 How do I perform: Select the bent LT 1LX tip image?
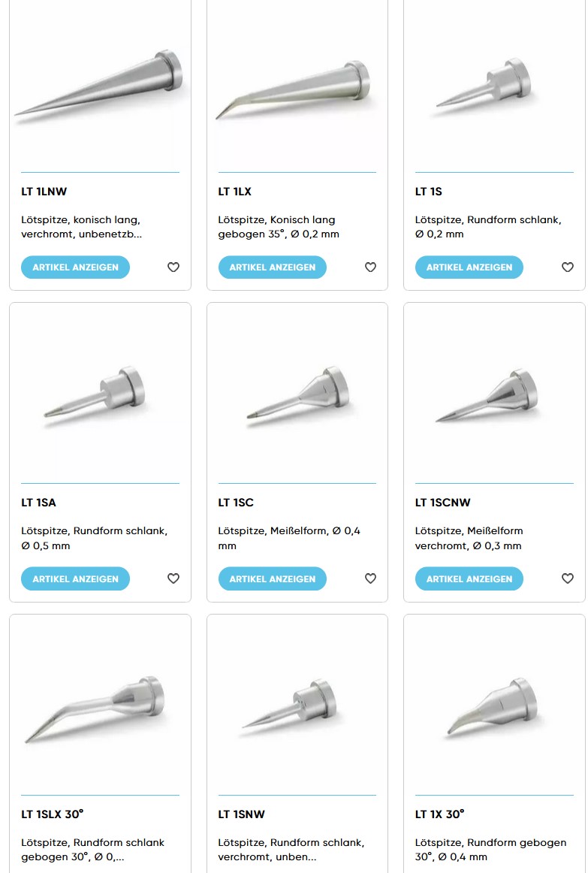[x=294, y=89]
